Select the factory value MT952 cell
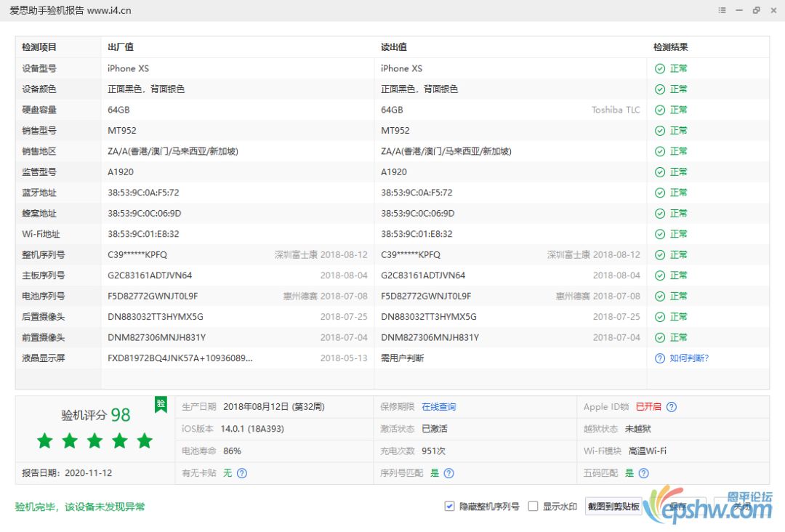This screenshot has height=532, width=785. tap(122, 131)
